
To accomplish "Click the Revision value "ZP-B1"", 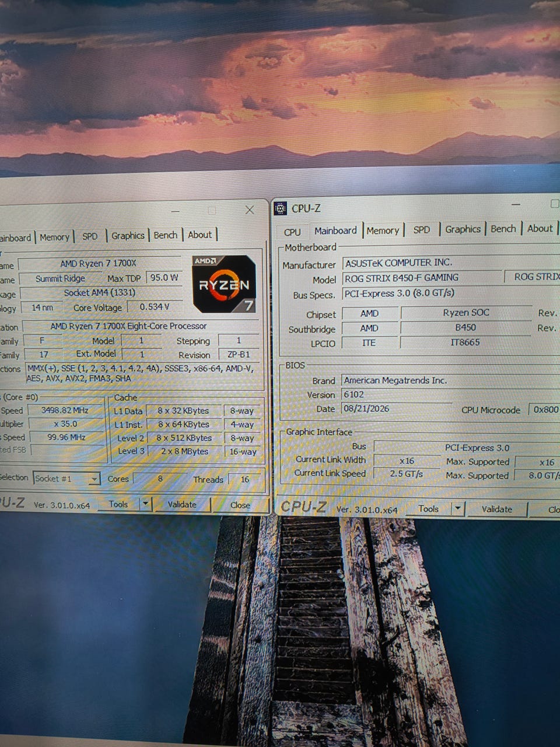I will tap(238, 354).
